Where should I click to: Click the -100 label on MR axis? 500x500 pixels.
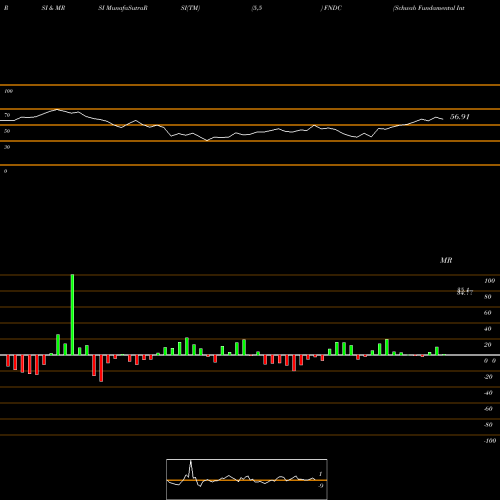(490, 441)
